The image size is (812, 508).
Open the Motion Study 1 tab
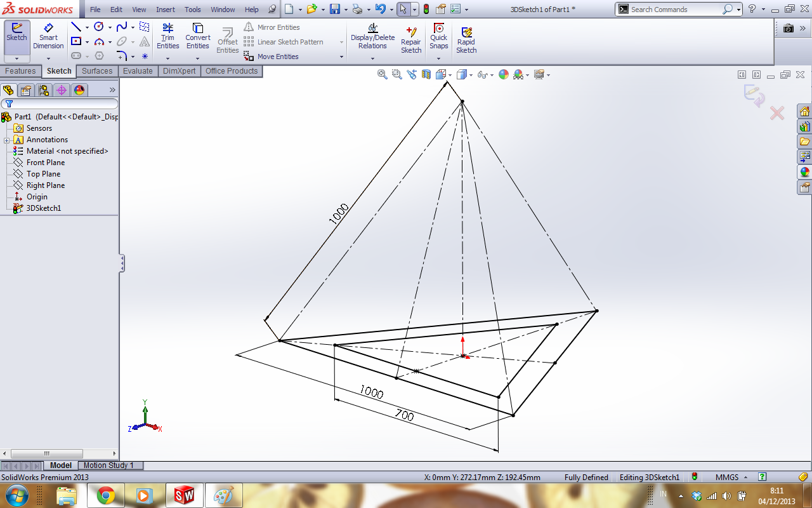[109, 465]
